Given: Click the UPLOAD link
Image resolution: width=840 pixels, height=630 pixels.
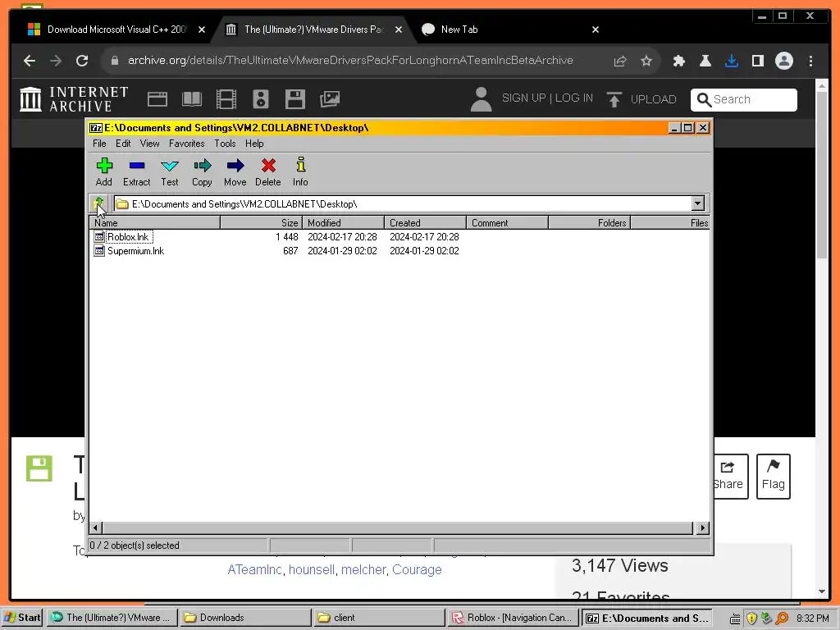Looking at the screenshot, I should click(641, 99).
